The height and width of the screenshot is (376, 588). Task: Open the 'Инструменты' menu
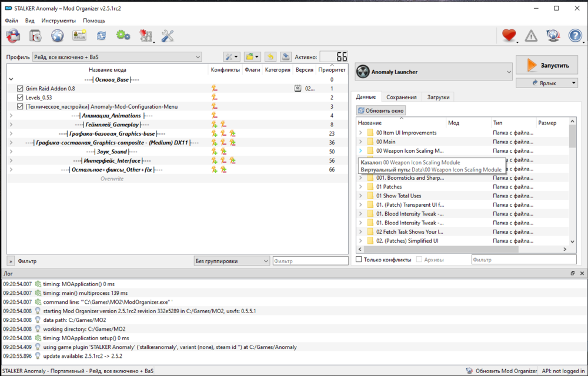point(58,21)
